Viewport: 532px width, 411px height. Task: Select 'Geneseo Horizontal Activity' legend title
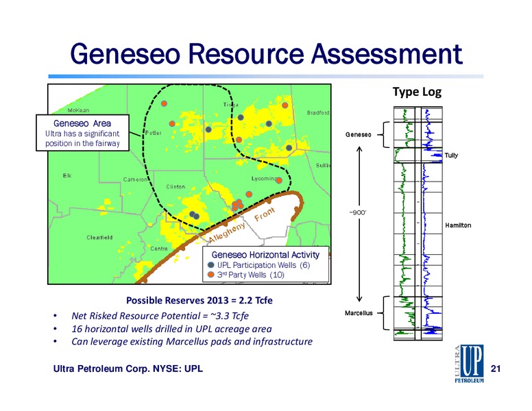pos(265,255)
